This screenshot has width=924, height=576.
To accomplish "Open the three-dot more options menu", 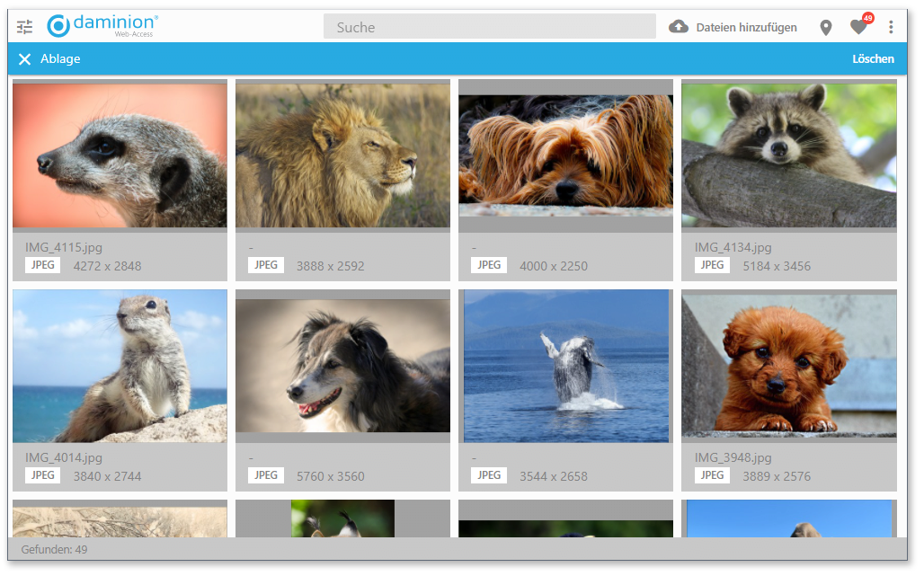I will coord(891,28).
